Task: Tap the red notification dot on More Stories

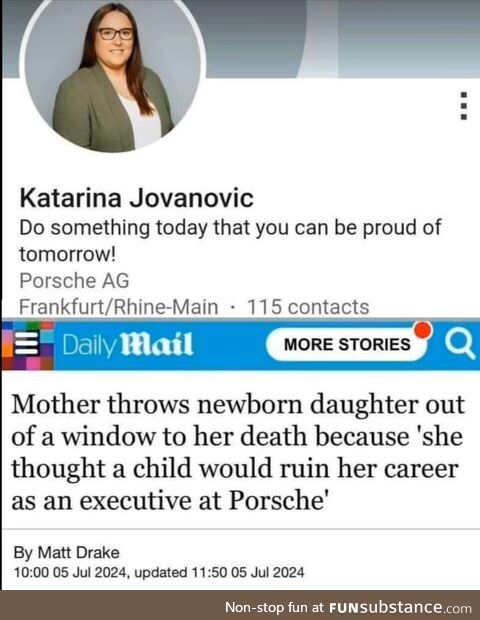Action: tap(423, 330)
